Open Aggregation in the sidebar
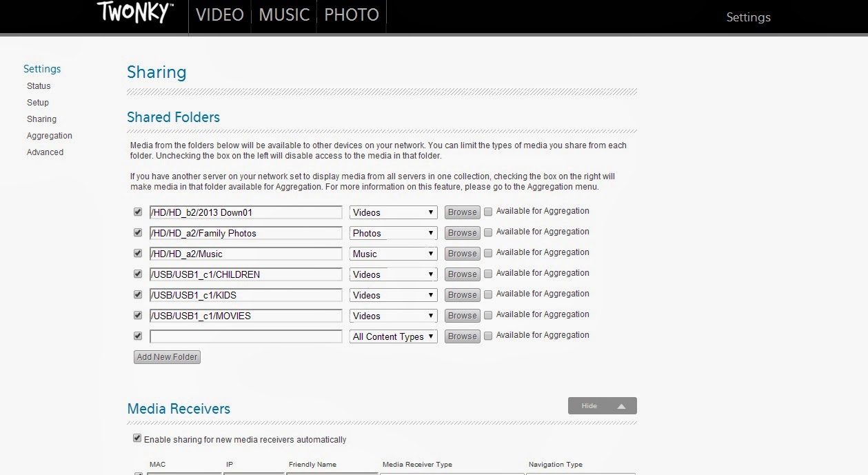The image size is (868, 475). 50,136
